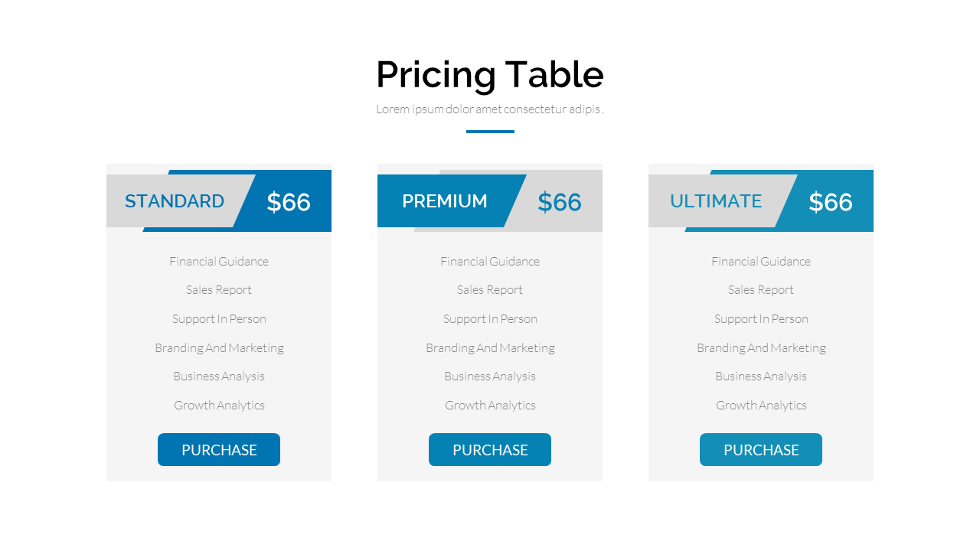Click Financial Guidance in Ultimate column
Image resolution: width=980 pixels, height=551 pixels.
point(761,262)
